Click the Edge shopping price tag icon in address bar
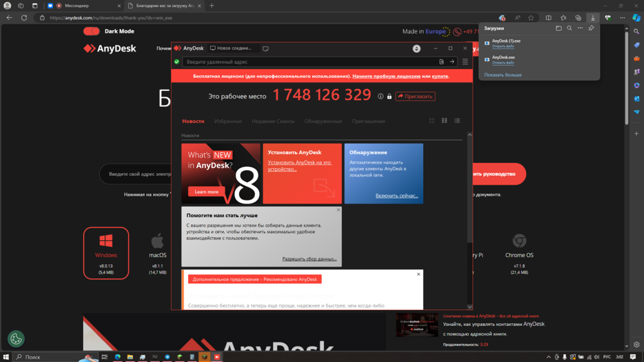This screenshot has width=644, height=362. pos(502,17)
